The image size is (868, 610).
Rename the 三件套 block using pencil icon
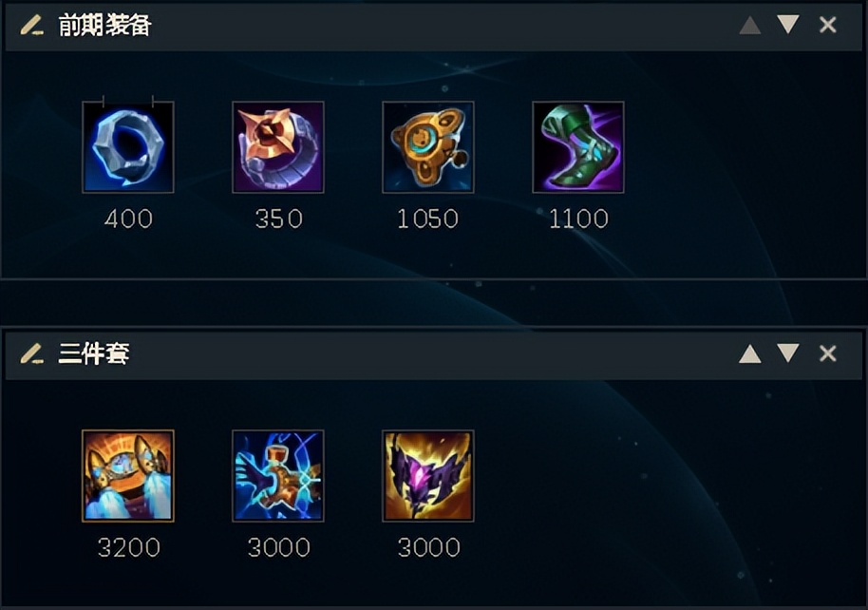pyautogui.click(x=32, y=353)
